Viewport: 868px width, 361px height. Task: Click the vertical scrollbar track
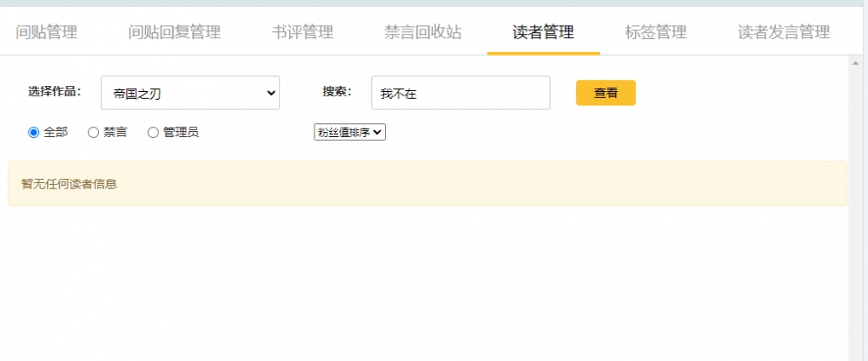point(857,217)
